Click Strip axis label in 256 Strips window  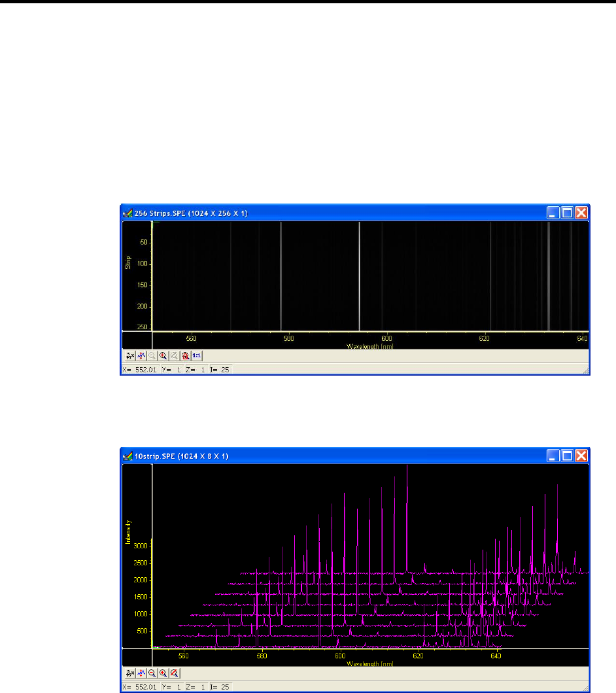coord(128,262)
